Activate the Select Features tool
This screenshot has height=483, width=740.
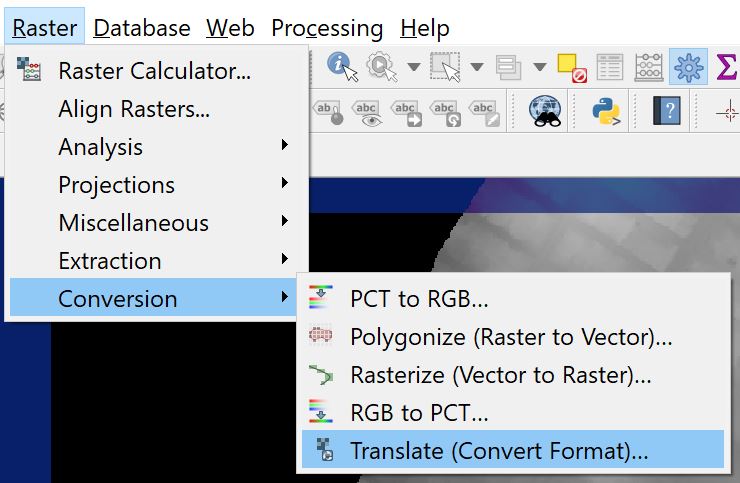tap(445, 67)
